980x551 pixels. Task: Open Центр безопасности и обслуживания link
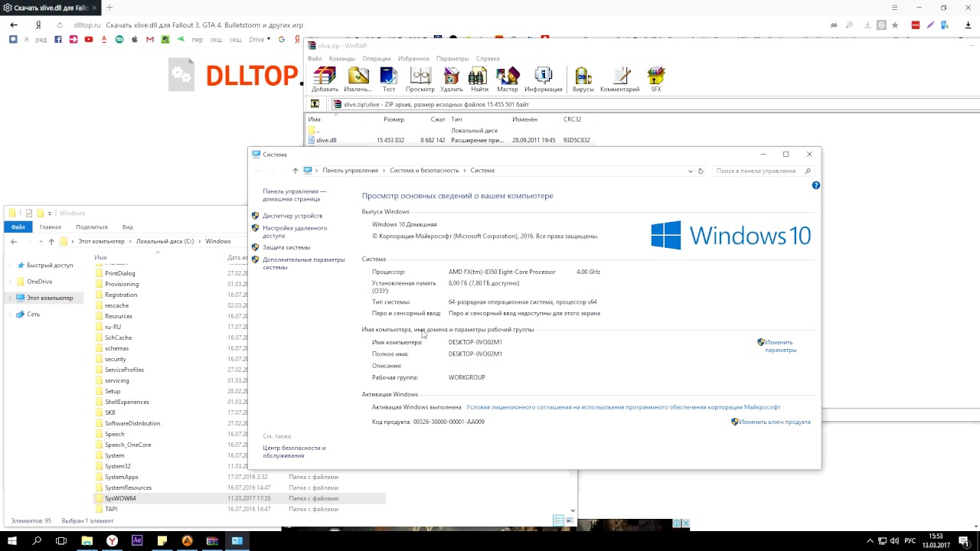click(294, 452)
